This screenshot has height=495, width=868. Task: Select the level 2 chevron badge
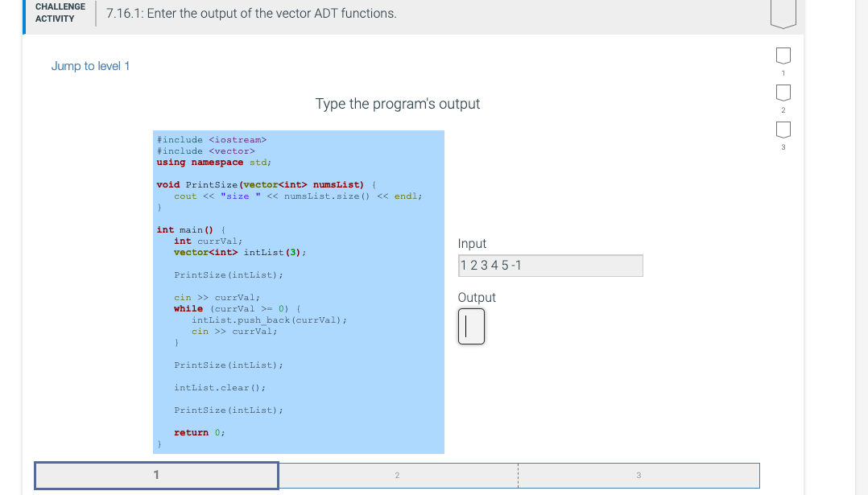[783, 92]
